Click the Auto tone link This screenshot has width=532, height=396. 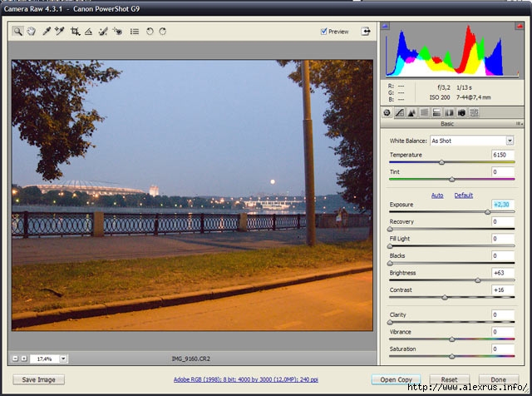tap(437, 196)
